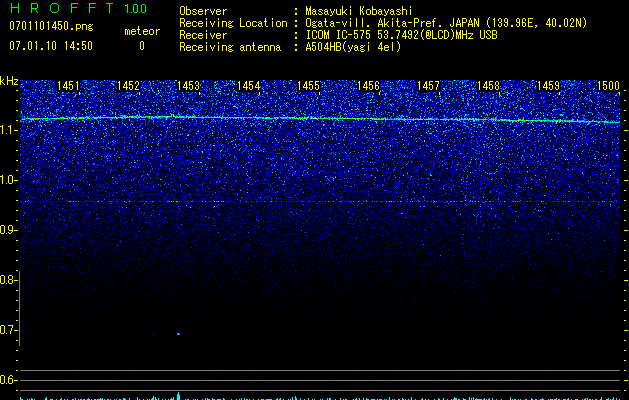Click the 1452 time marker
629x400 pixels.
tap(128, 86)
